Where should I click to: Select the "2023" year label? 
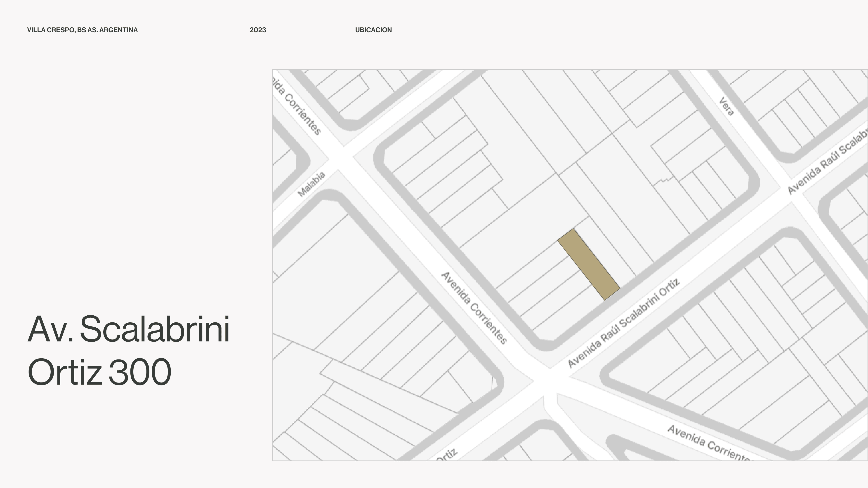258,30
